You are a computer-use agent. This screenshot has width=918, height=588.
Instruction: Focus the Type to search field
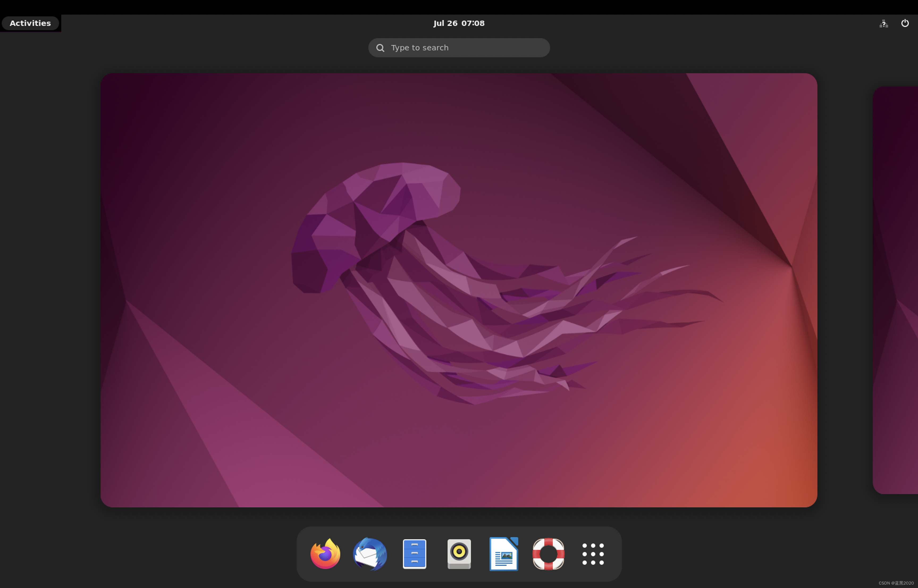point(459,48)
